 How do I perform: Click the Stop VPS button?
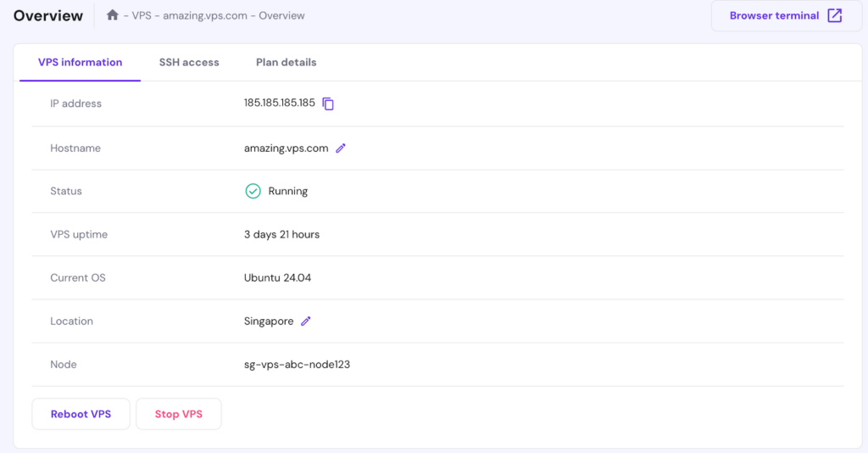point(179,414)
